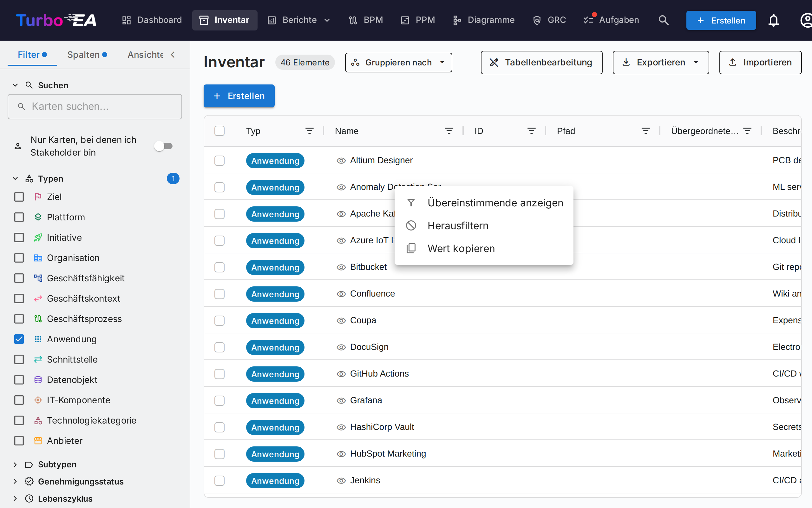Select all rows with header checkbox
The image size is (812, 508).
(219, 131)
